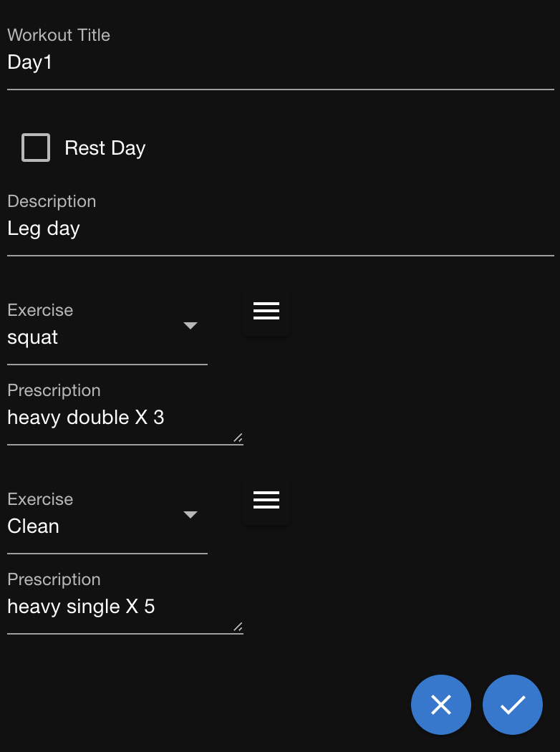
Task: Expand the Clean exercise dropdown arrow
Action: pyautogui.click(x=190, y=515)
